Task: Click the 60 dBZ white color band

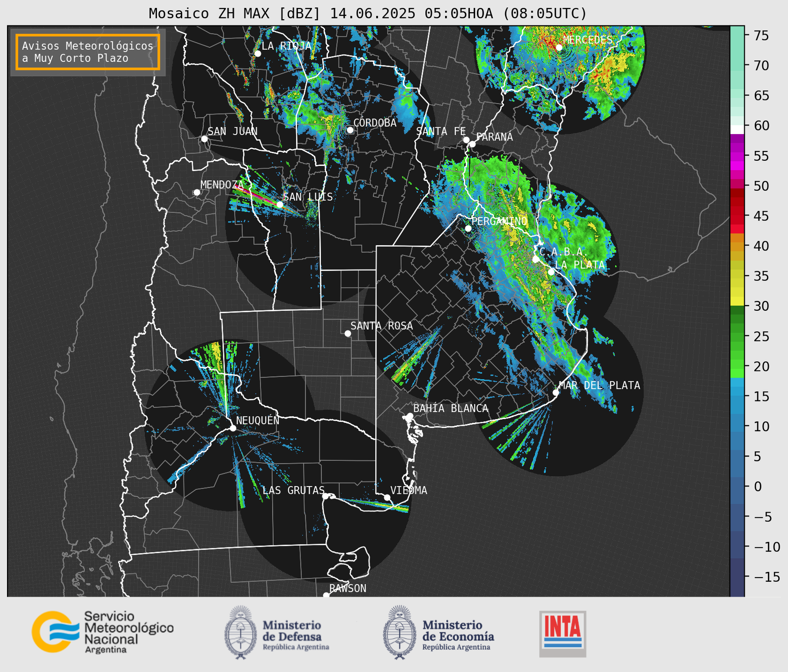Action: click(x=737, y=129)
